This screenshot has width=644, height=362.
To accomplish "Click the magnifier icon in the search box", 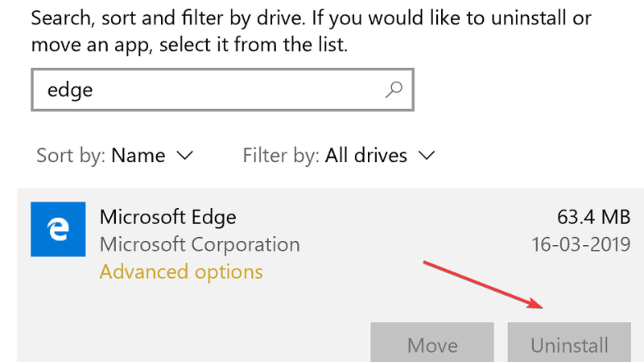I will tap(394, 89).
